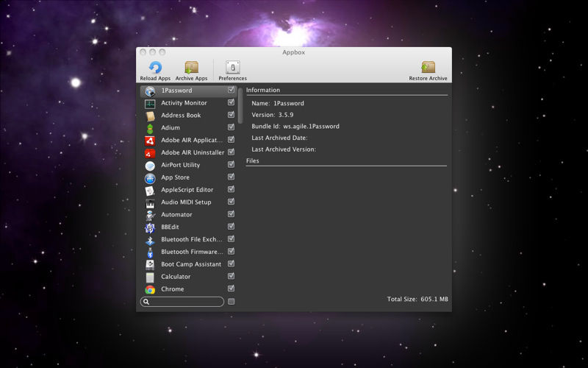588x368 pixels.
Task: Select the BBEdit icon
Action: pos(150,227)
